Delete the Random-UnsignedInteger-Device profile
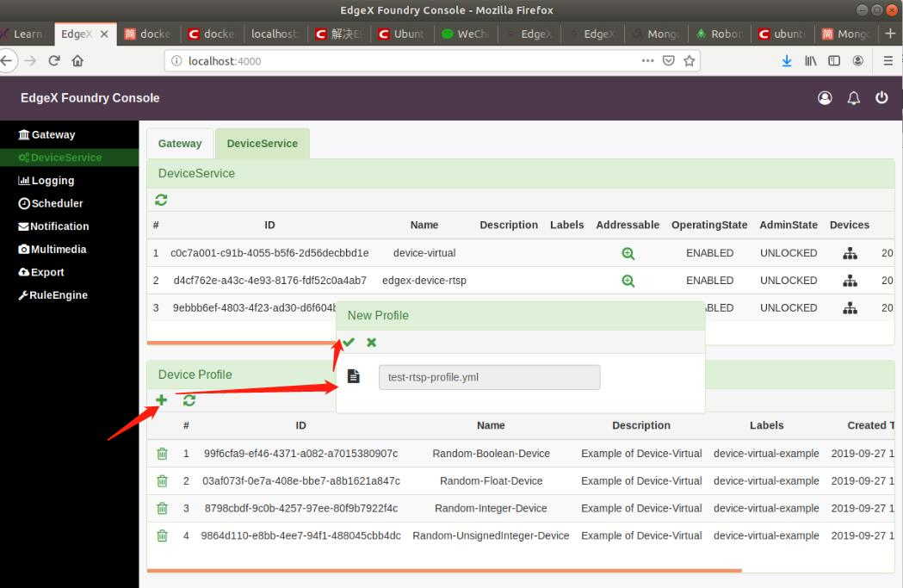This screenshot has height=588, width=903. click(x=163, y=535)
